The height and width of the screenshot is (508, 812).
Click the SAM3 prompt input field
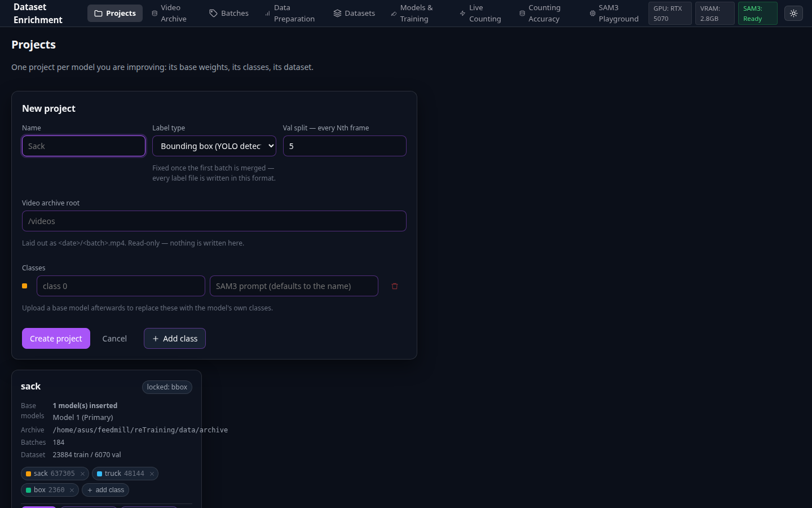(294, 286)
